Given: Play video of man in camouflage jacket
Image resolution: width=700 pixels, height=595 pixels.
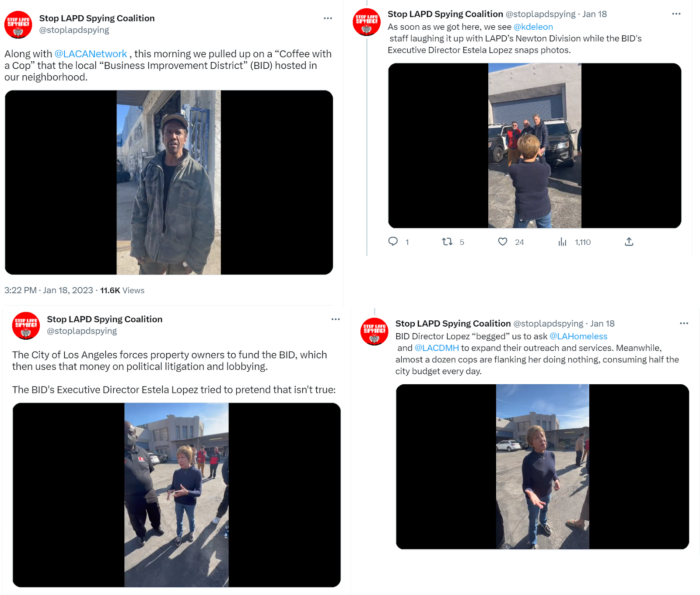Looking at the screenshot, I should pyautogui.click(x=169, y=182).
